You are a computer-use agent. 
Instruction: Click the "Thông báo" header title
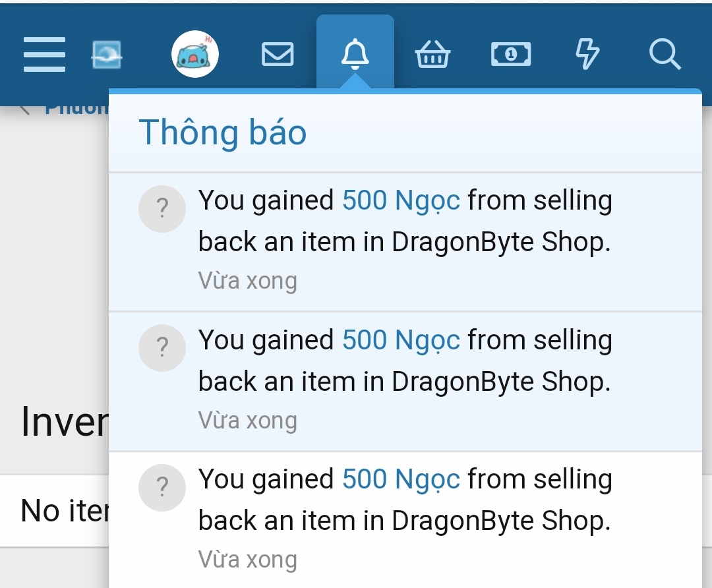point(223,132)
